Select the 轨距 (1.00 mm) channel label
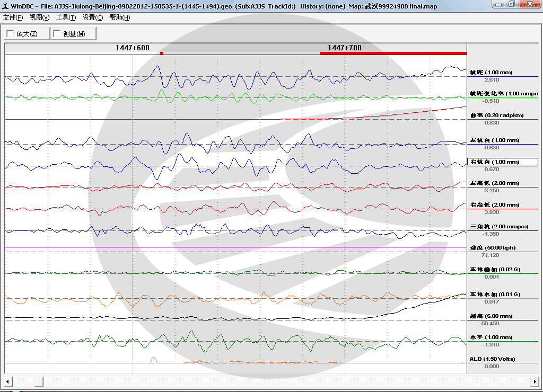 click(491, 73)
